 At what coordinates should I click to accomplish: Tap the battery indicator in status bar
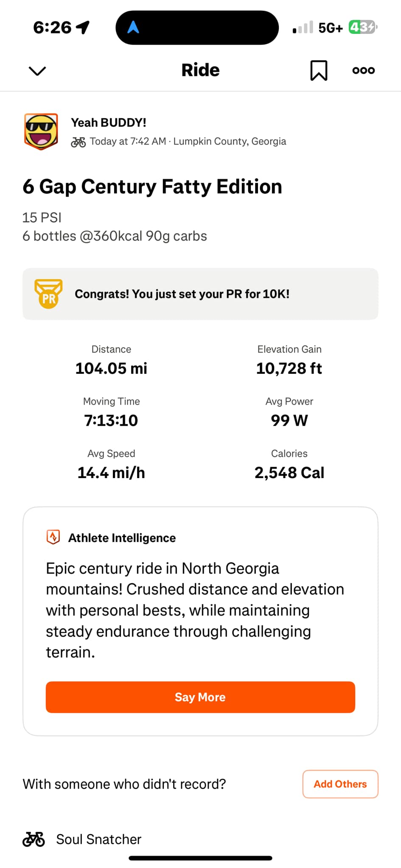(x=362, y=28)
